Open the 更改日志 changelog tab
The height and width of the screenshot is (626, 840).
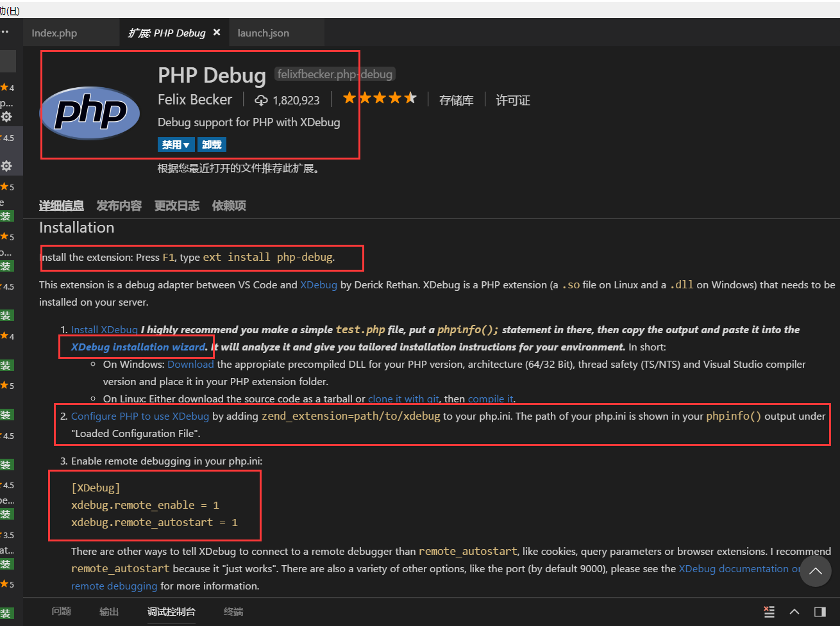176,206
